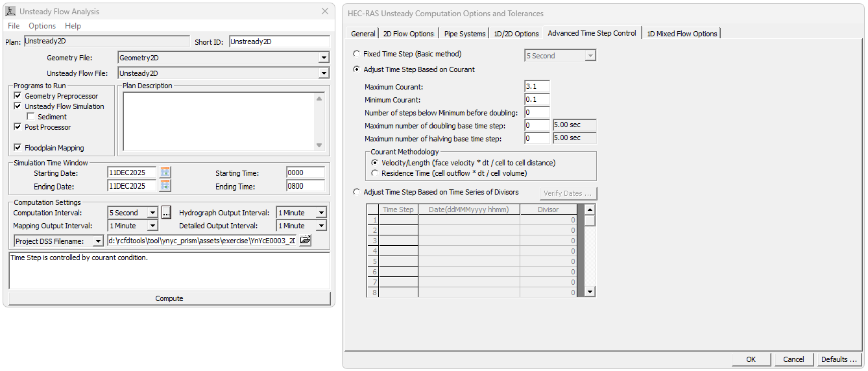
Task: Click the Starting Date field
Action: tap(132, 173)
